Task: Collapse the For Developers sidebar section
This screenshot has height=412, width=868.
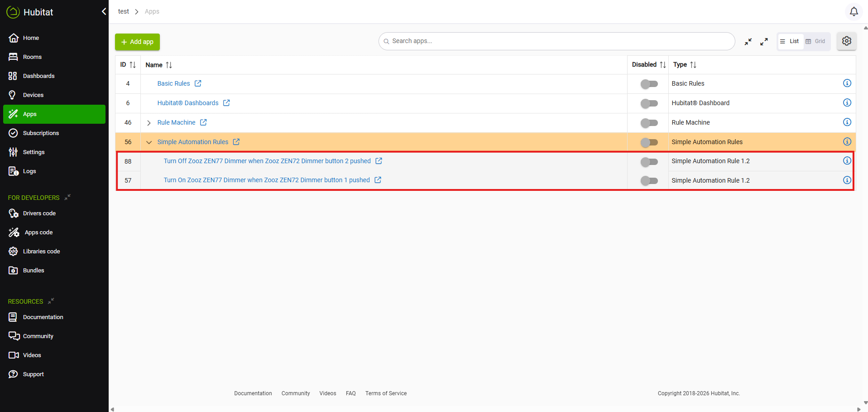Action: point(67,198)
